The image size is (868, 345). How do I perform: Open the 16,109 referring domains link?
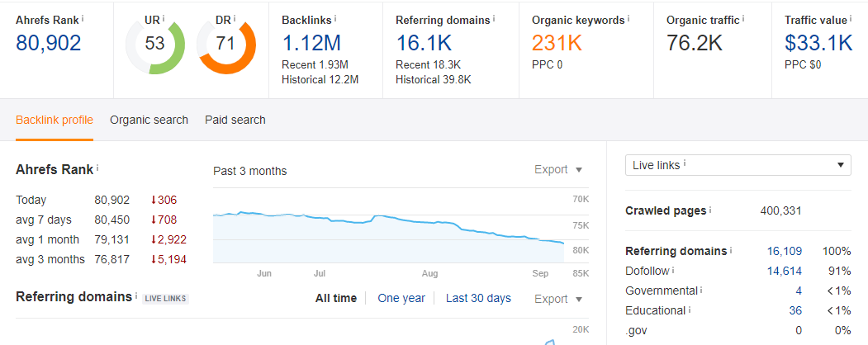point(785,251)
